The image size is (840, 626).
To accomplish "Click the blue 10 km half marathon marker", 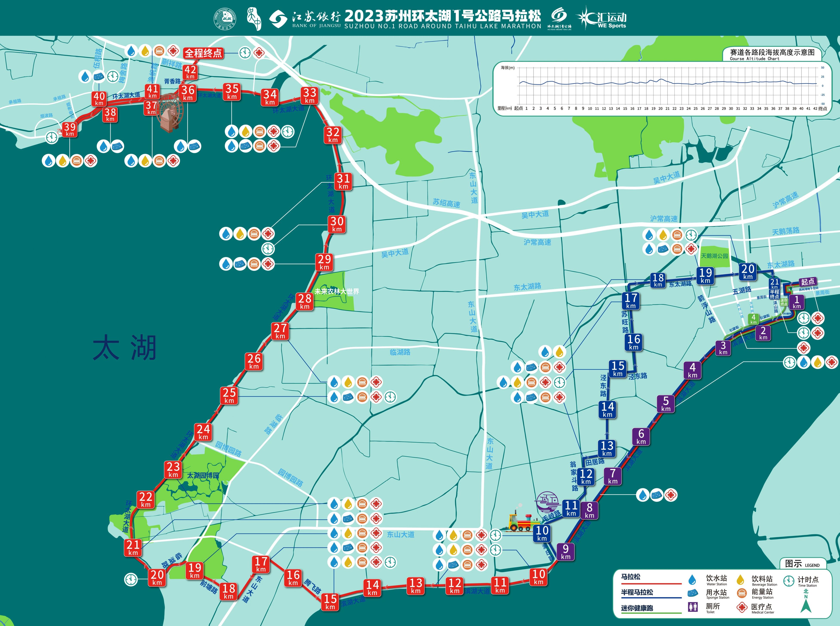I will coord(542,533).
